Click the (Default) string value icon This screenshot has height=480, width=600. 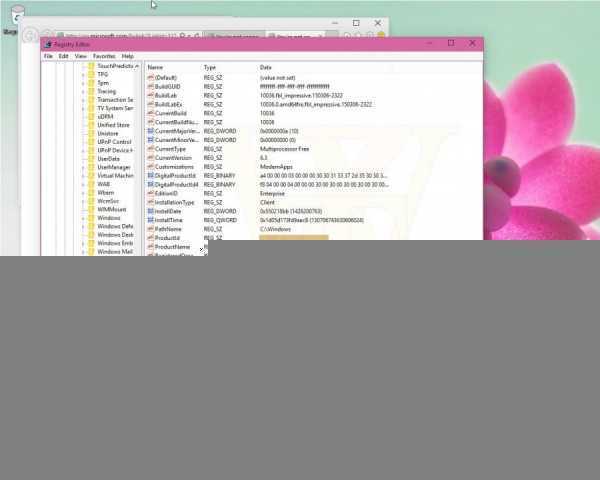point(151,78)
